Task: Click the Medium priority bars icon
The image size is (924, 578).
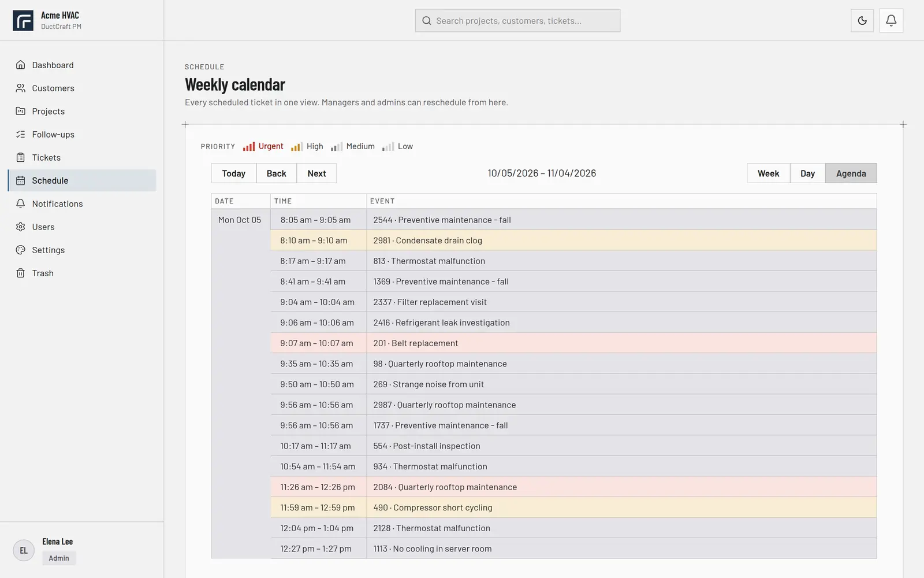Action: click(337, 146)
